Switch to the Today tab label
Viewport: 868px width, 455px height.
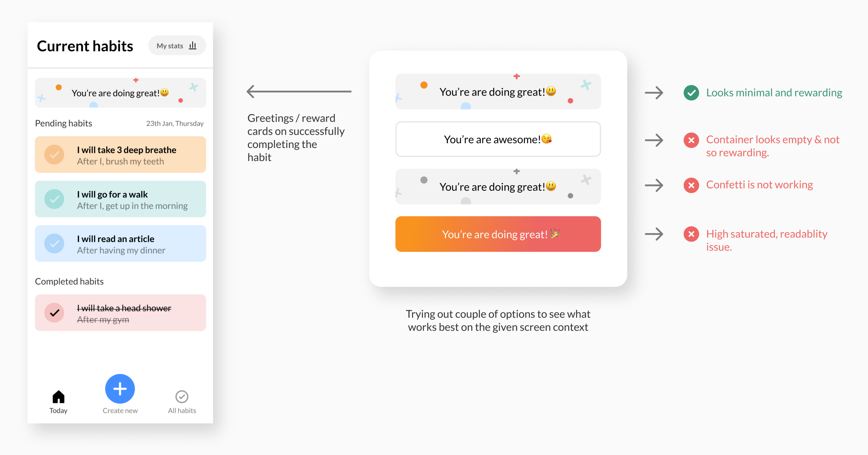58,411
